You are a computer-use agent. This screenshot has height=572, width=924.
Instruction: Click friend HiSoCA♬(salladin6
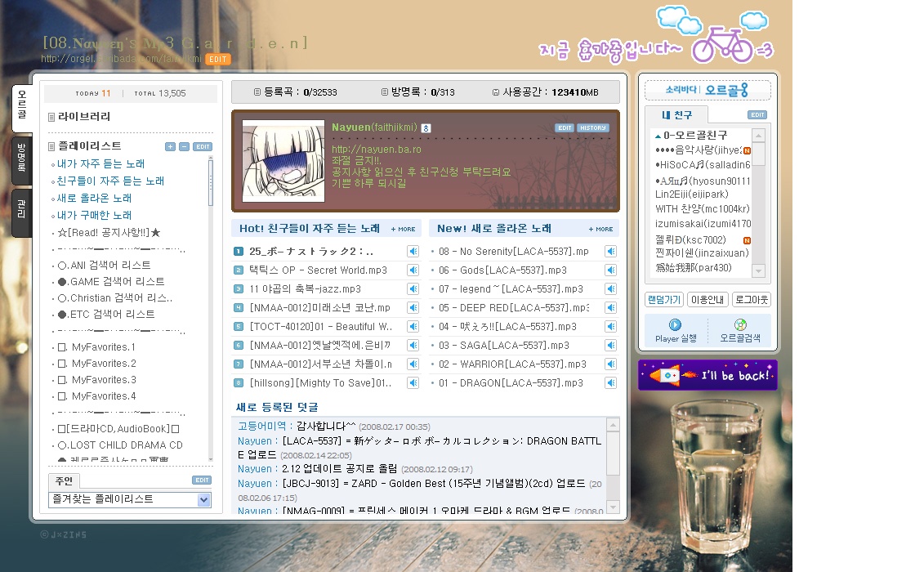click(x=703, y=165)
